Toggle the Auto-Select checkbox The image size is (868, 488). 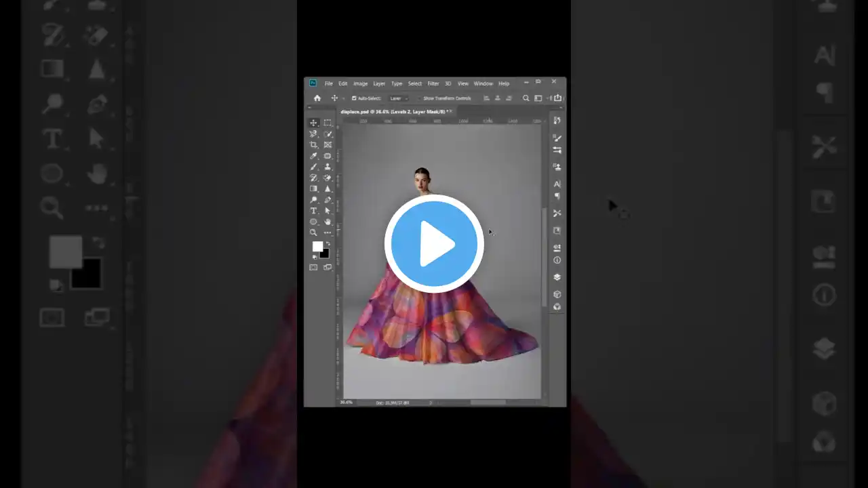354,98
